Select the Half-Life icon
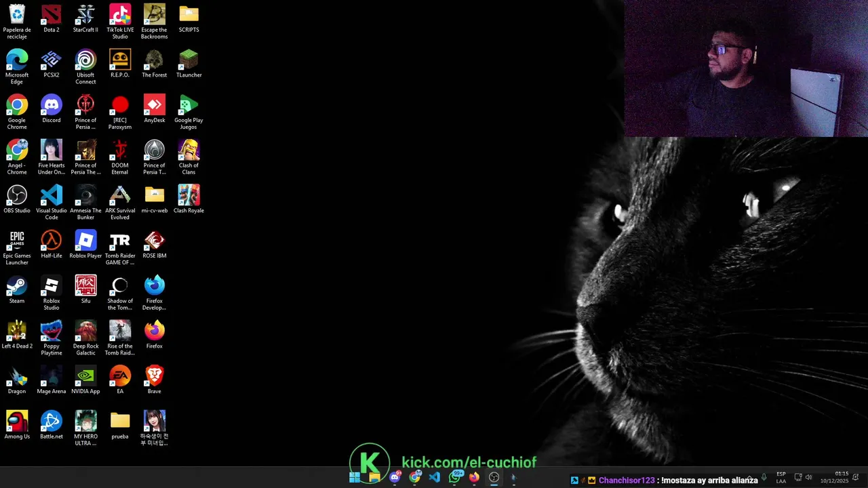Viewport: 868px width, 488px height. click(51, 245)
